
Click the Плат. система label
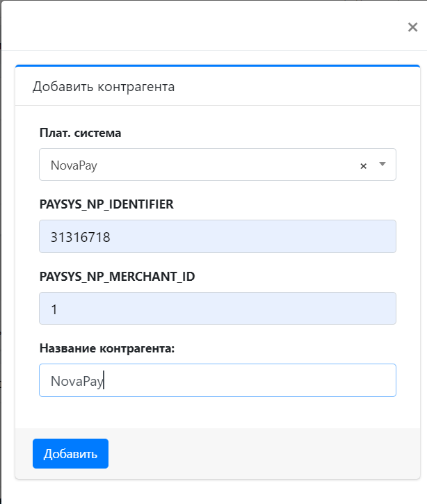coord(81,133)
